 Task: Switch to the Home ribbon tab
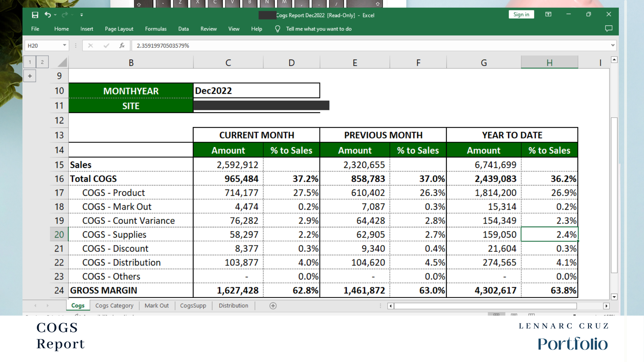click(61, 29)
